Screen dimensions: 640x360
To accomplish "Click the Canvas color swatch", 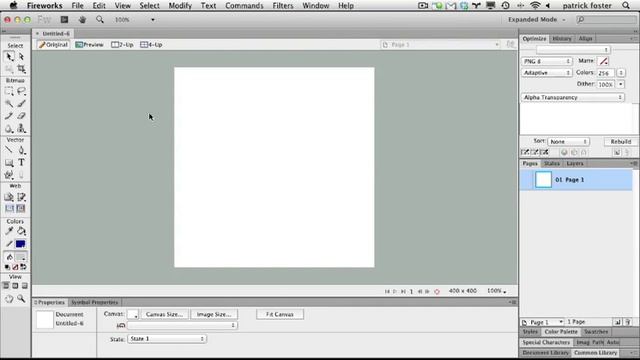I will tap(133, 314).
